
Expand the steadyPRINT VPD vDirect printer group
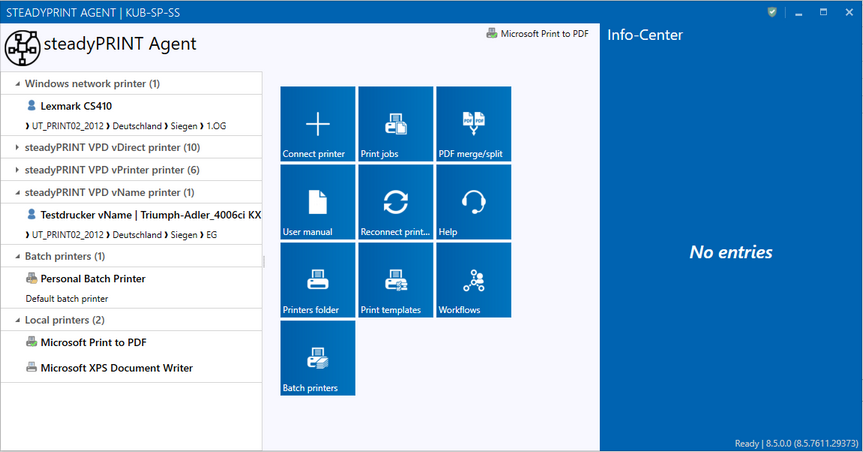tap(17, 148)
